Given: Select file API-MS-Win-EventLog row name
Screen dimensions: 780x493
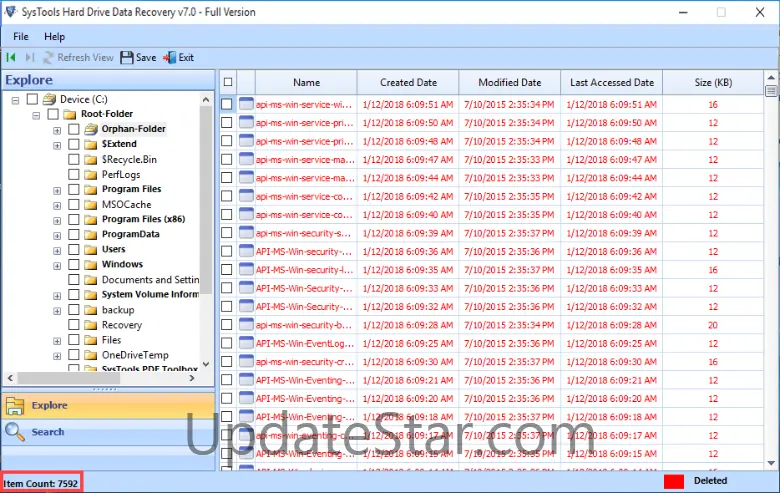Looking at the screenshot, I should coord(305,343).
